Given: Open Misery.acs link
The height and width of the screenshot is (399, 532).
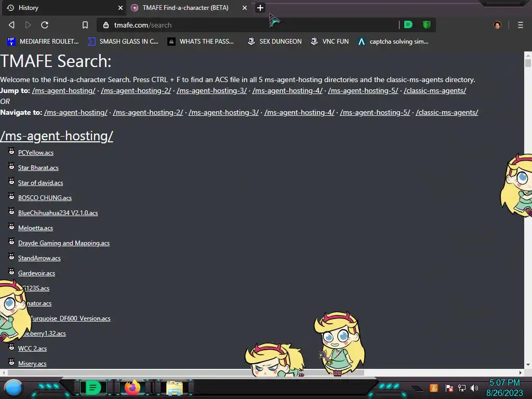Looking at the screenshot, I should point(32,363).
